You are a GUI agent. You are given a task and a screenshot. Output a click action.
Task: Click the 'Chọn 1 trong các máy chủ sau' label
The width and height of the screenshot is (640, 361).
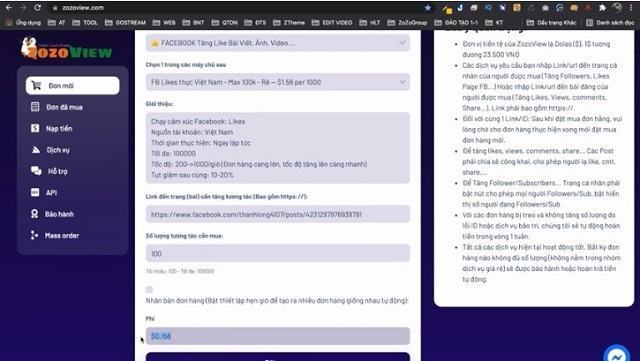coord(186,65)
